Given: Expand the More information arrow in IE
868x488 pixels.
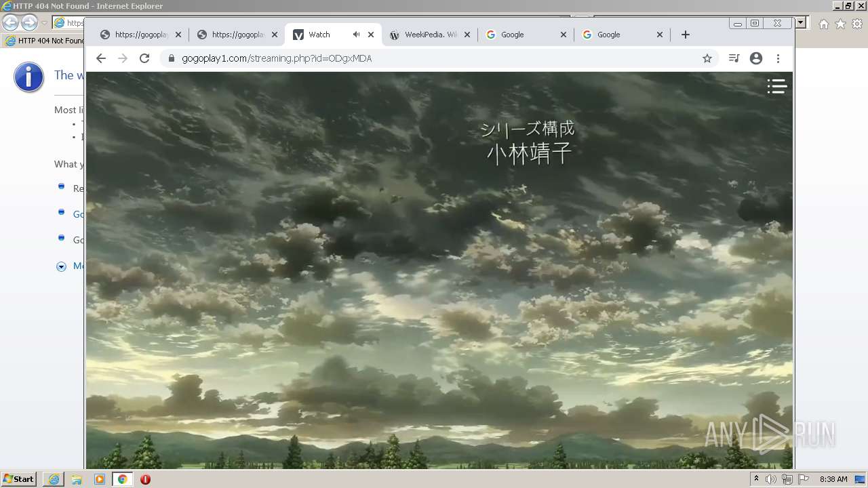Looking at the screenshot, I should coord(61,266).
